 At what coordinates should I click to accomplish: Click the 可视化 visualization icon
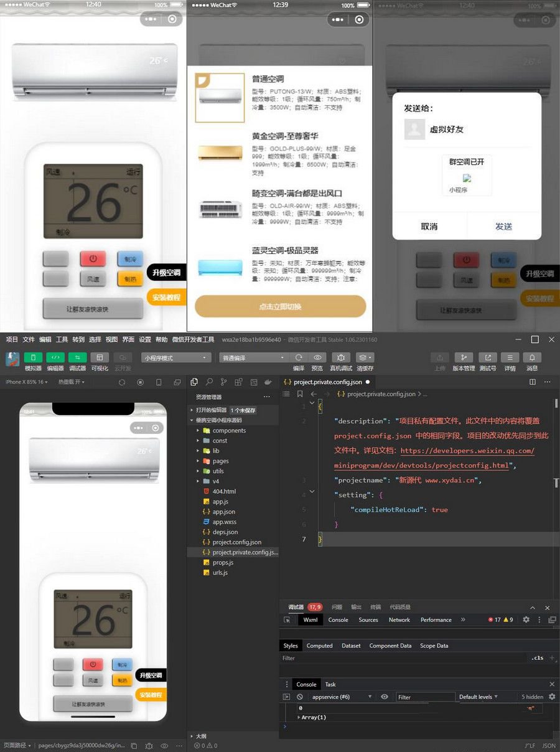(x=100, y=357)
